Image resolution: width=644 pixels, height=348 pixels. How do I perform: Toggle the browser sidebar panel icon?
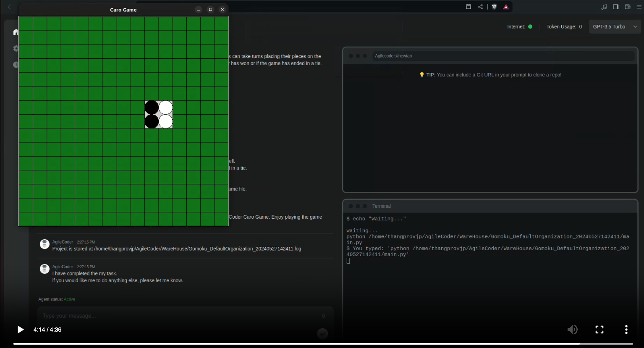pyautogui.click(x=616, y=7)
